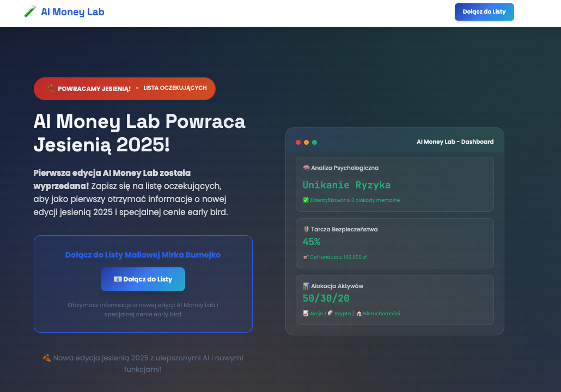Click Dołącz do Listy in the signup box

pyautogui.click(x=143, y=279)
